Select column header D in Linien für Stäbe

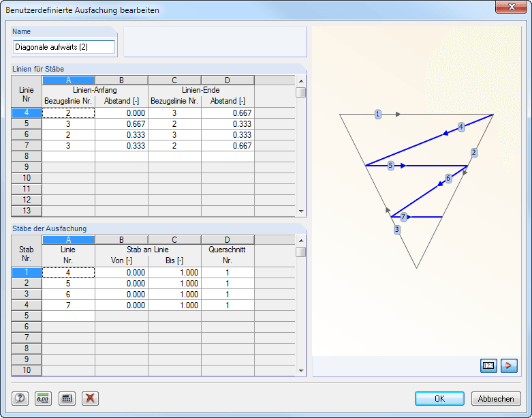point(228,80)
